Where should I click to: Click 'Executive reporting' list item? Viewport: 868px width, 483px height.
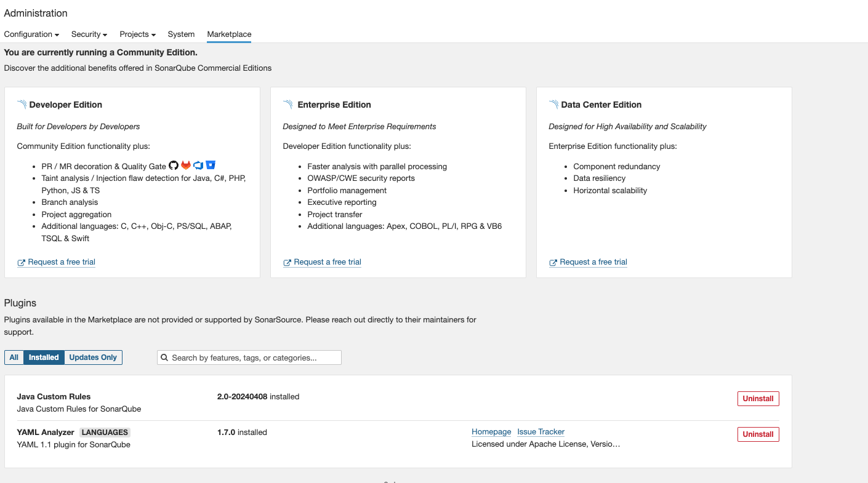(x=342, y=202)
